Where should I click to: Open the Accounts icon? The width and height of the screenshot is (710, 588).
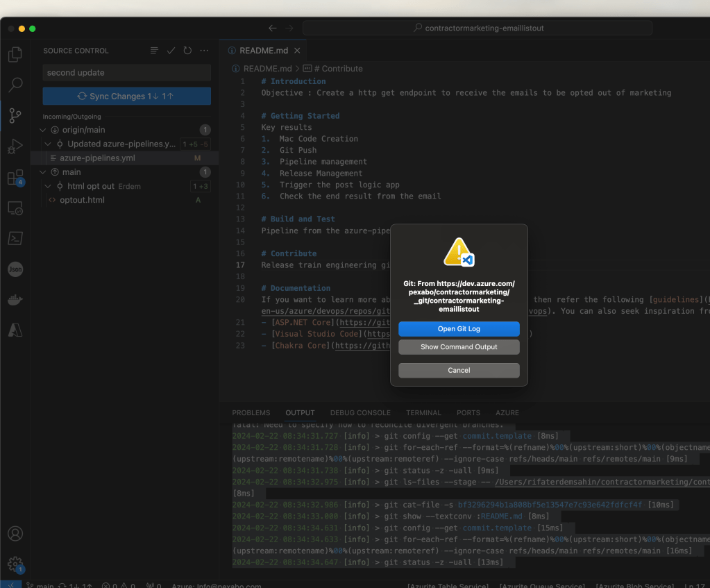click(15, 534)
